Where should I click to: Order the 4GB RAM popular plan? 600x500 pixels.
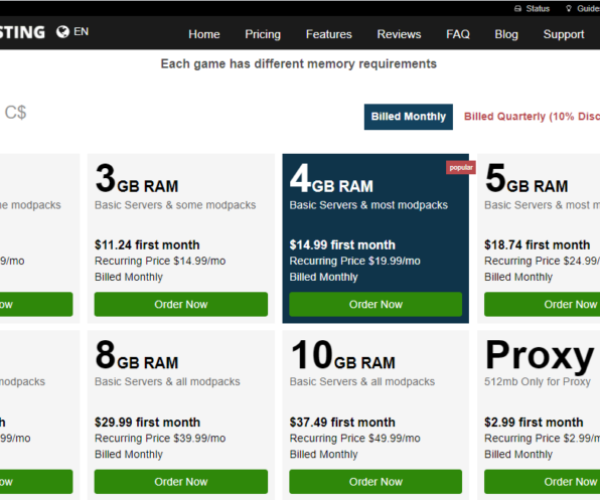[375, 304]
